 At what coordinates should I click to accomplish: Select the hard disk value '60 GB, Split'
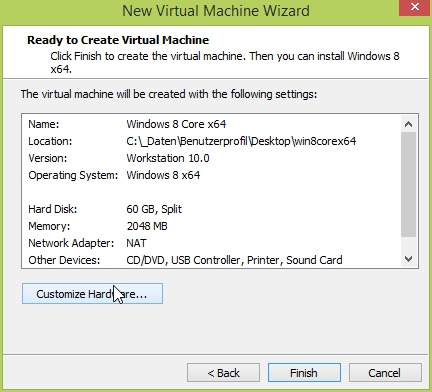click(x=154, y=209)
